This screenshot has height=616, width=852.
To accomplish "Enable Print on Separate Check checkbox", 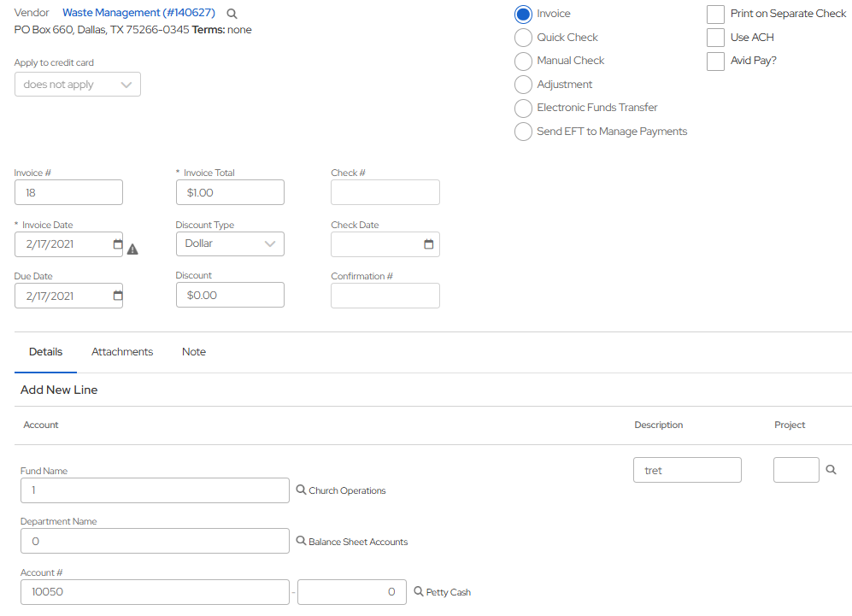I will tap(715, 15).
